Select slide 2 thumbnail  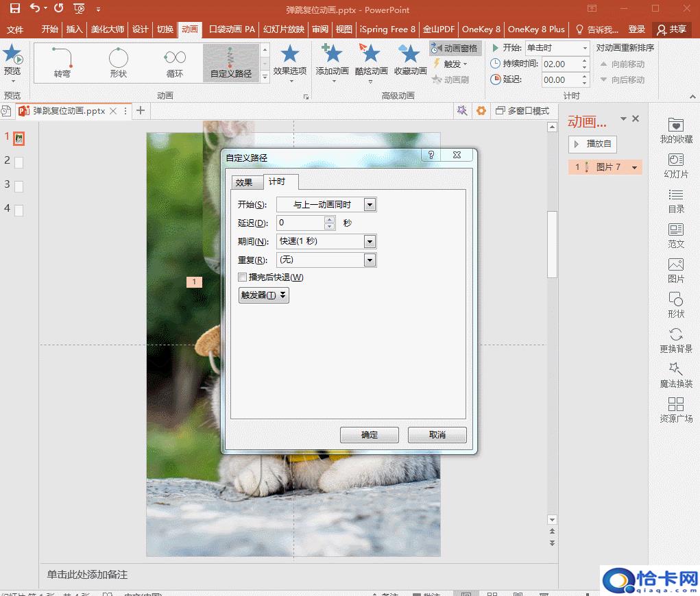point(19,162)
